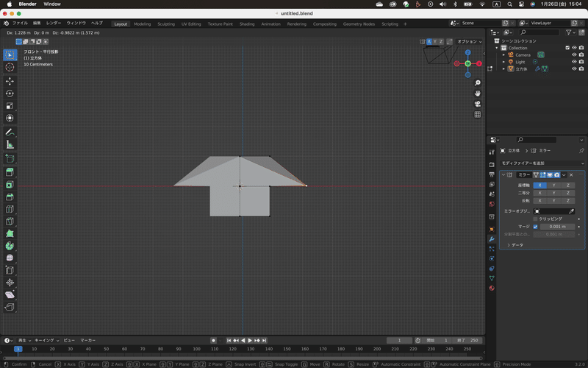The height and width of the screenshot is (368, 588).
Task: Enable the 二等分 Y axis button
Action: 554,193
